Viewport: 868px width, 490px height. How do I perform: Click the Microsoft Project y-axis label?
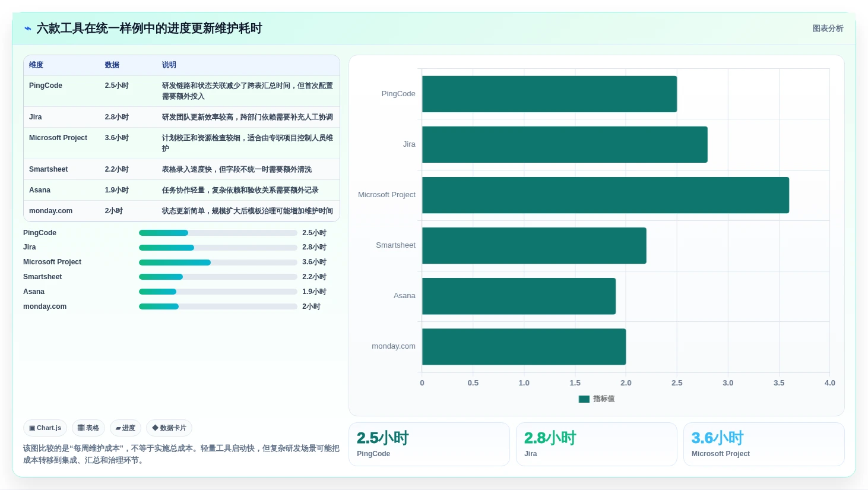click(387, 195)
